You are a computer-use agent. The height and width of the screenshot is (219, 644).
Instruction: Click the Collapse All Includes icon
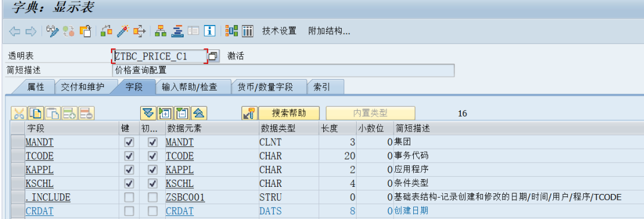199,113
